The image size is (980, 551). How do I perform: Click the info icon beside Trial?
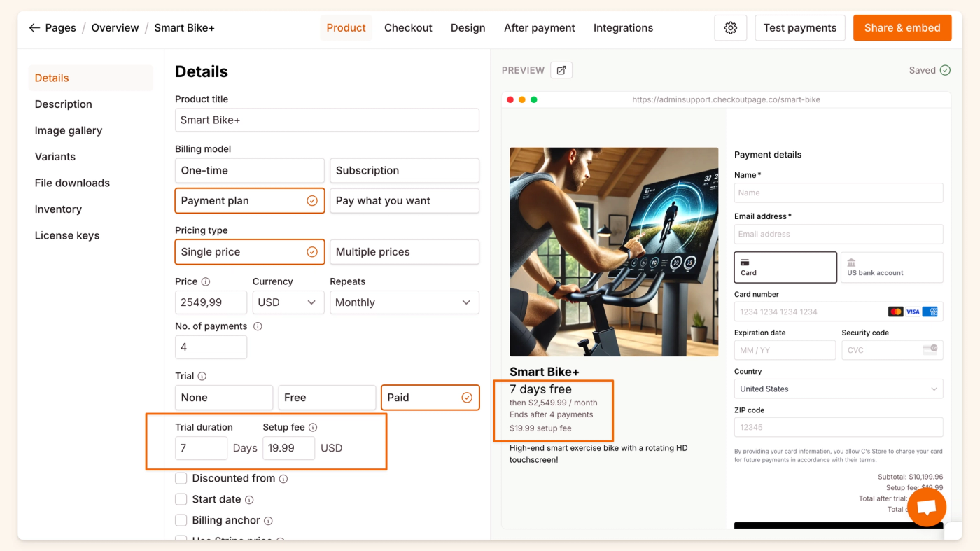(202, 376)
